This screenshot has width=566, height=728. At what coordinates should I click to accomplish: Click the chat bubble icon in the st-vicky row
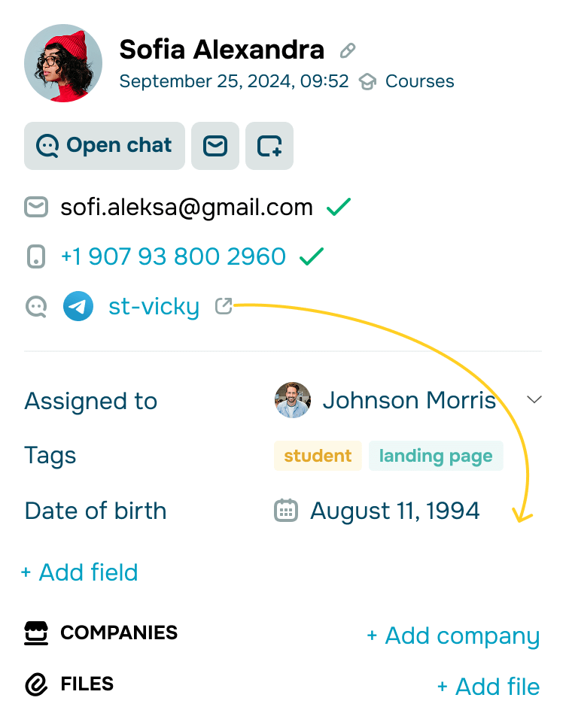coord(35,306)
